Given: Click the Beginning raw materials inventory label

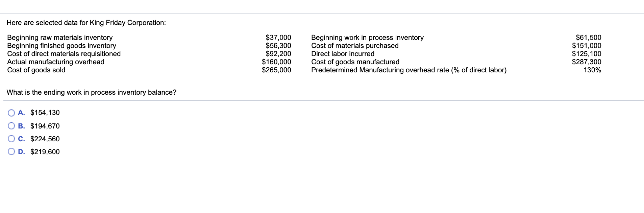Looking at the screenshot, I should click(x=59, y=38).
